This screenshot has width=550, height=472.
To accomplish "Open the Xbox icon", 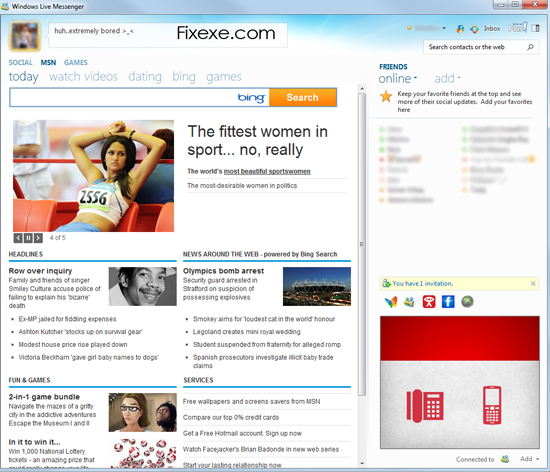I will click(x=467, y=302).
